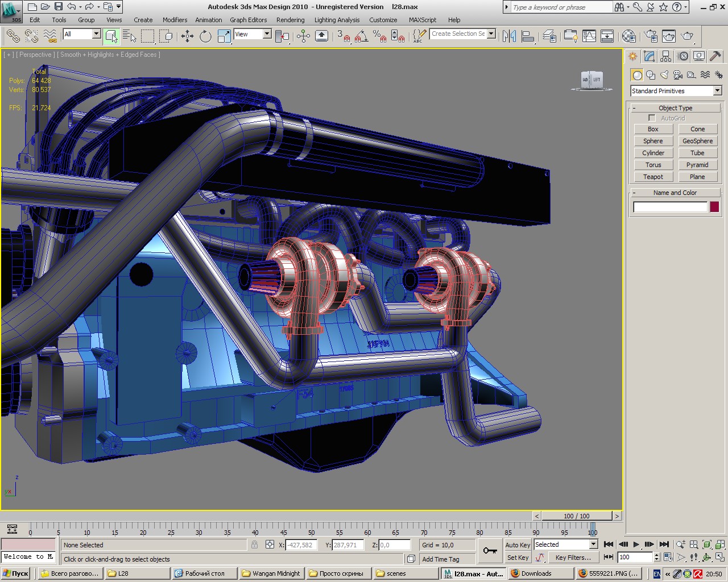Open the Standard Primitives dropdown

(676, 91)
